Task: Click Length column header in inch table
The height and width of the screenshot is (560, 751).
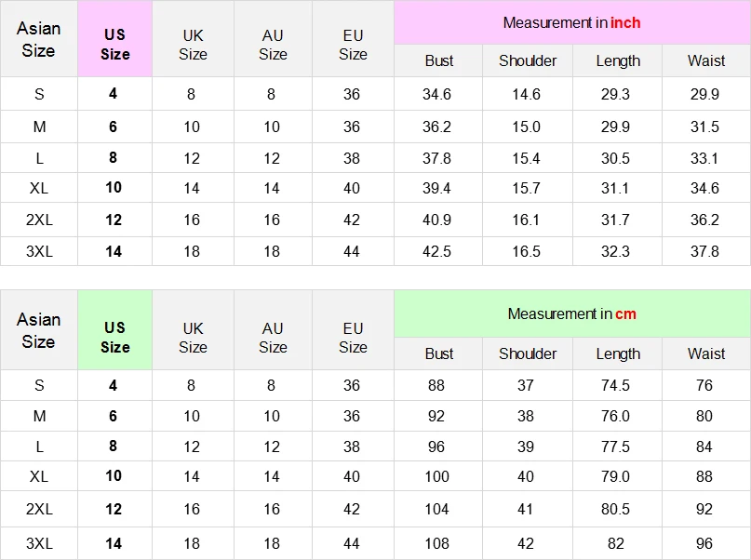Action: click(x=618, y=60)
